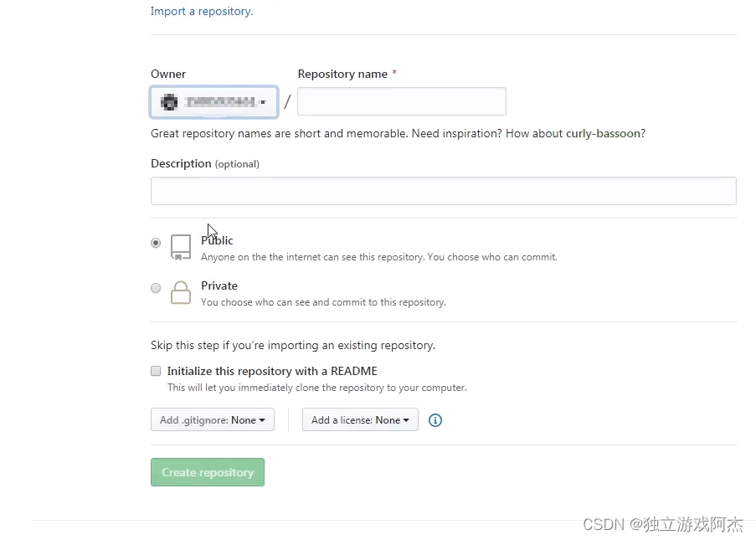Select the Public visibility radio button
The width and height of the screenshot is (756, 540).
[156, 243]
